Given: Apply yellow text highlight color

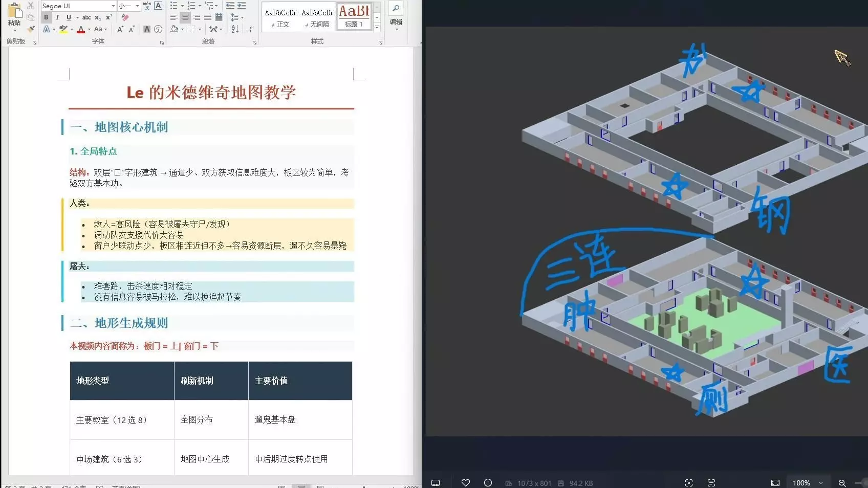Looking at the screenshot, I should (63, 29).
